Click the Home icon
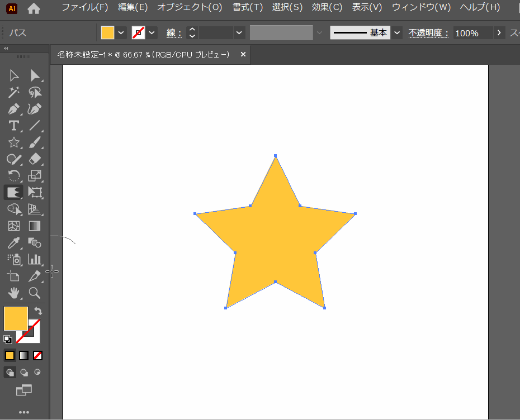This screenshot has height=420, width=520. (x=34, y=8)
